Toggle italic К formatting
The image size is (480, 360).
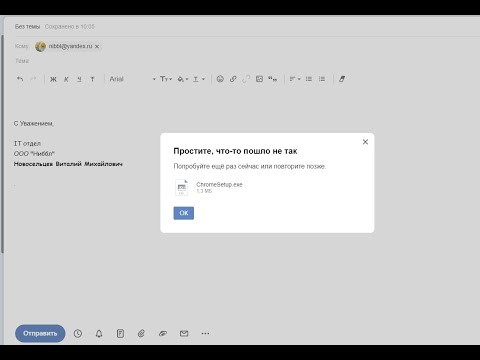tap(66, 79)
